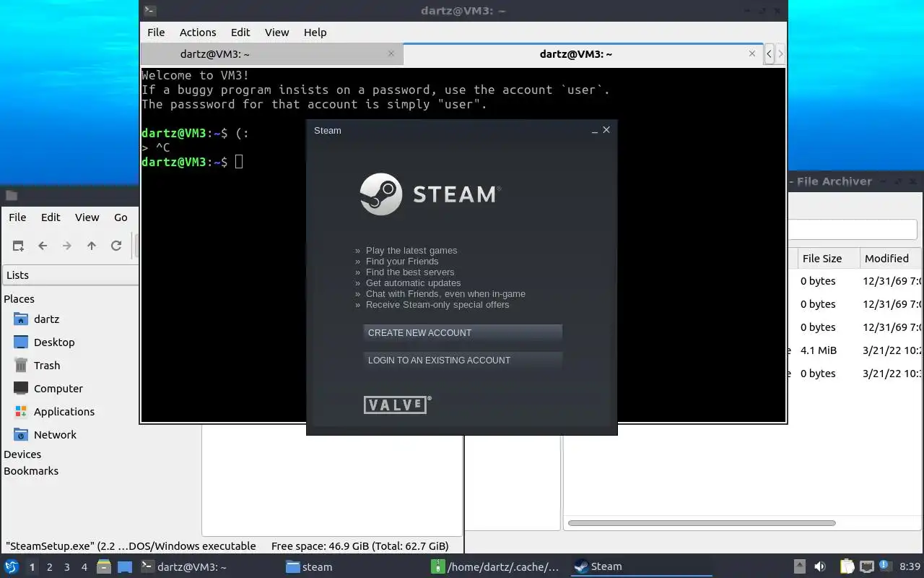924x578 pixels.
Task: Switch to workspace 3
Action: (x=67, y=567)
